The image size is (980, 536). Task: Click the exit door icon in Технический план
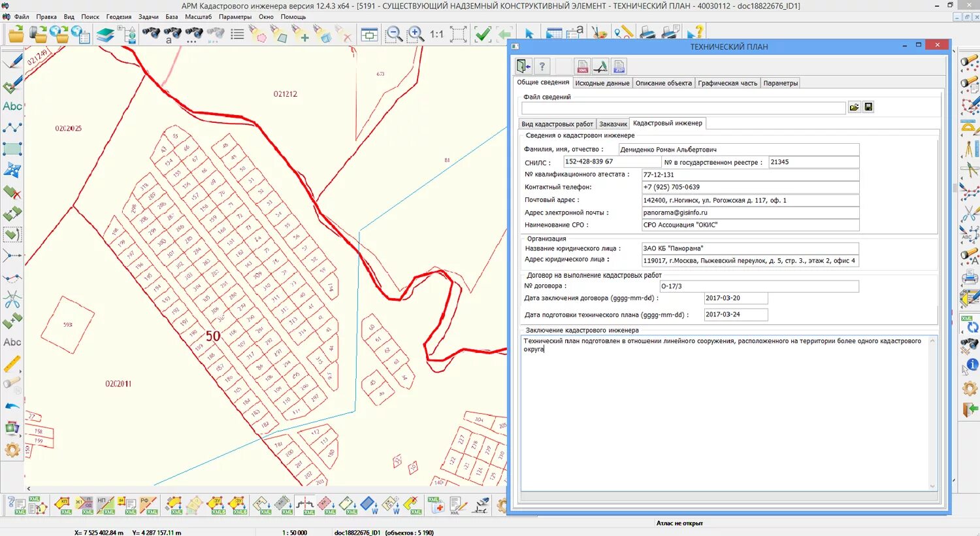[523, 66]
